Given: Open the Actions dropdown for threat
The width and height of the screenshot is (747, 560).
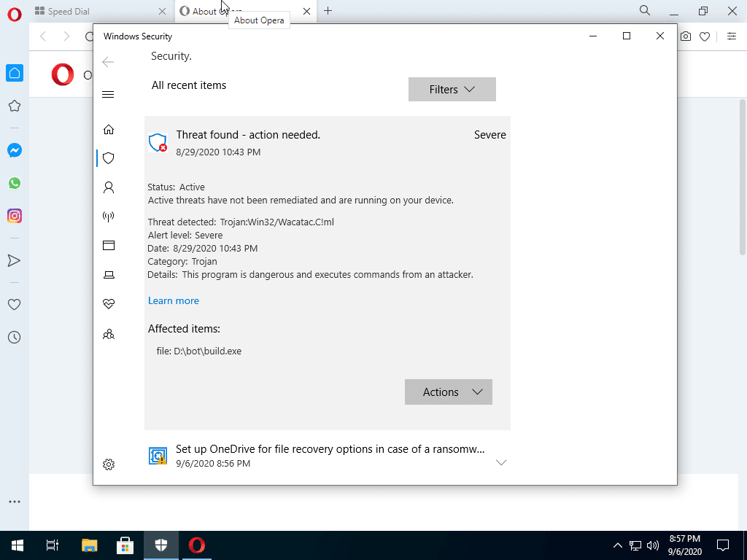Looking at the screenshot, I should click(449, 392).
